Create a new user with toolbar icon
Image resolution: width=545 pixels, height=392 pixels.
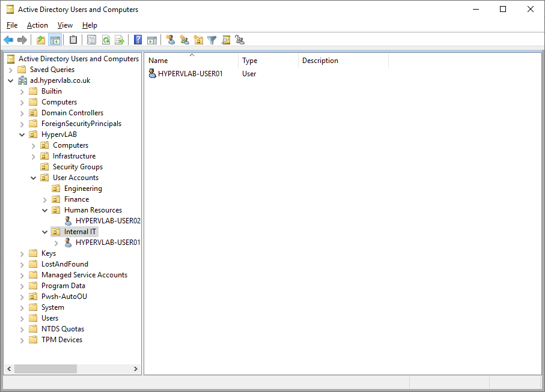[171, 40]
